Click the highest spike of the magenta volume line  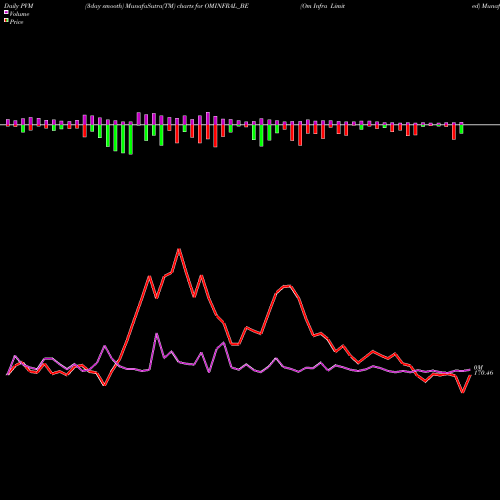pos(156,334)
